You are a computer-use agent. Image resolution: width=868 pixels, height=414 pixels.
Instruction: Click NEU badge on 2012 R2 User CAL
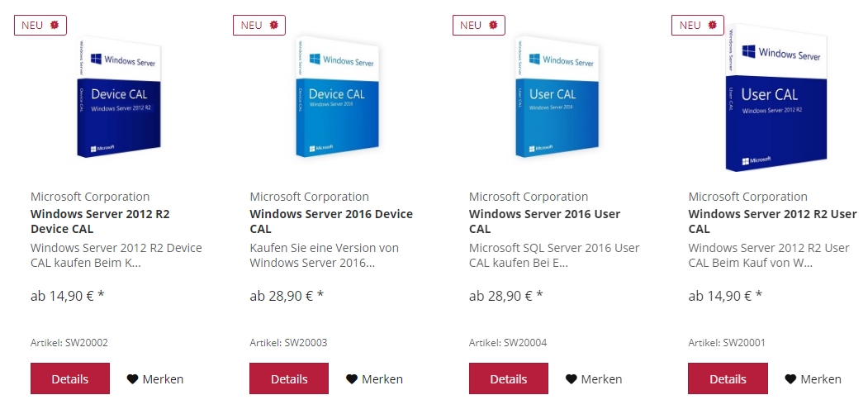coord(698,26)
